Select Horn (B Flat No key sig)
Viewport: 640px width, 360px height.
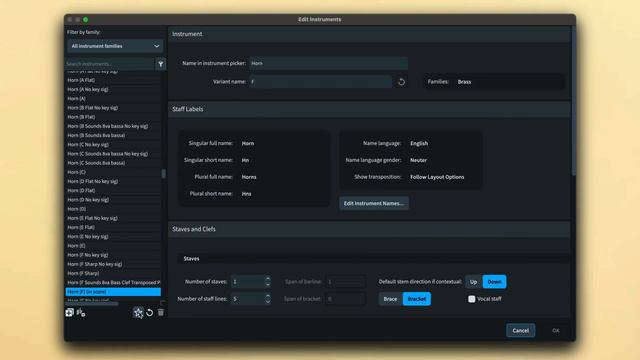tap(113, 108)
